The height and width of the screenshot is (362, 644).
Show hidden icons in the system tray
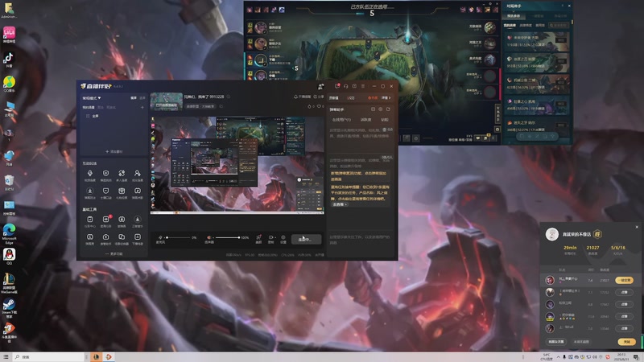point(558,357)
